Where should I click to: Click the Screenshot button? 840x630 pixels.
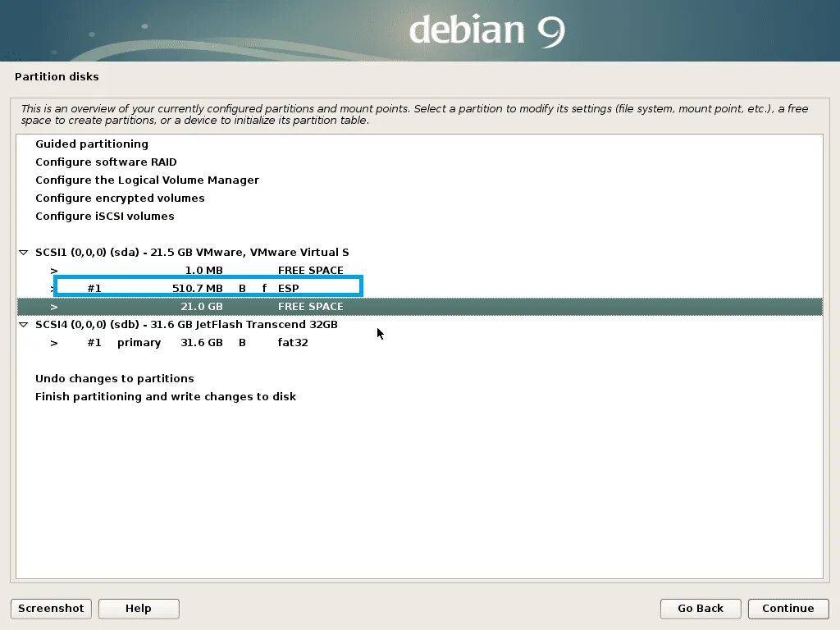click(51, 609)
